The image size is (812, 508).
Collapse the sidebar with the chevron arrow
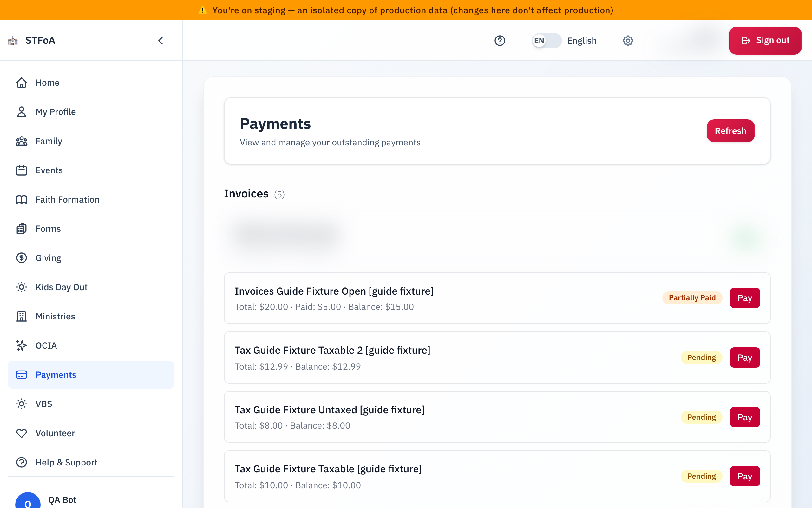tap(161, 41)
